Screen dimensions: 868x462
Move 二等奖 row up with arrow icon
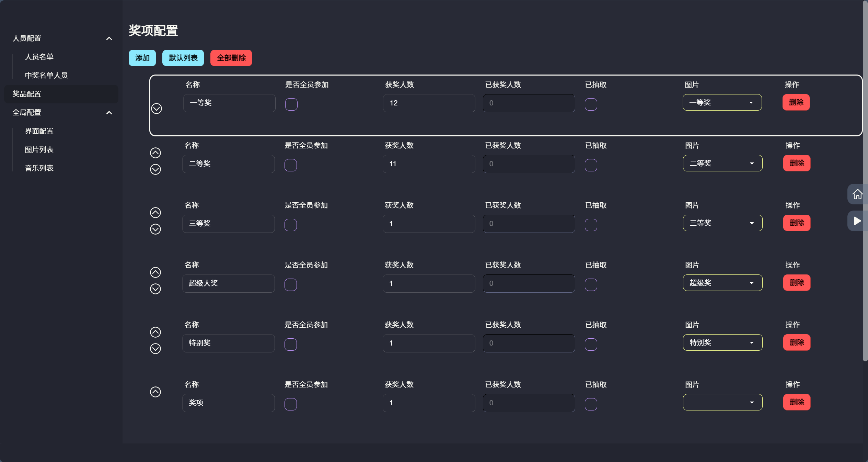pyautogui.click(x=155, y=153)
